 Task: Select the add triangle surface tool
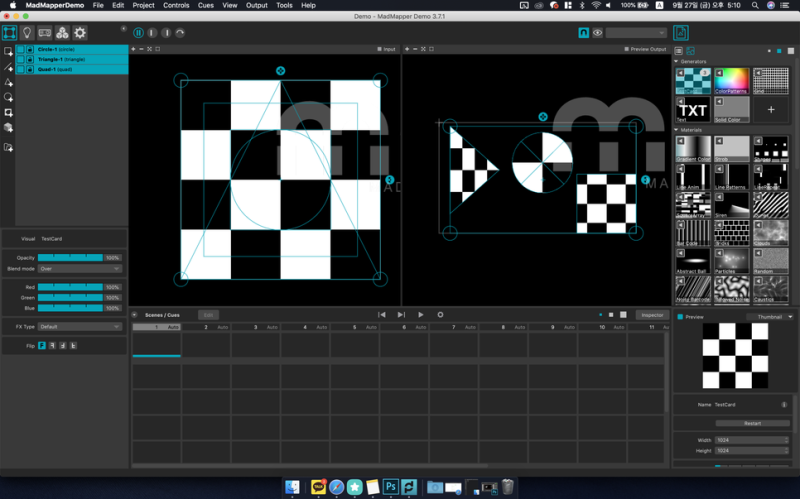pyautogui.click(x=9, y=83)
